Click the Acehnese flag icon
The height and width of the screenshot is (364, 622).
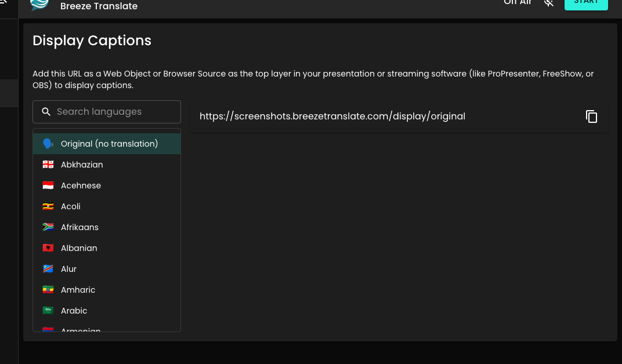pyautogui.click(x=48, y=185)
